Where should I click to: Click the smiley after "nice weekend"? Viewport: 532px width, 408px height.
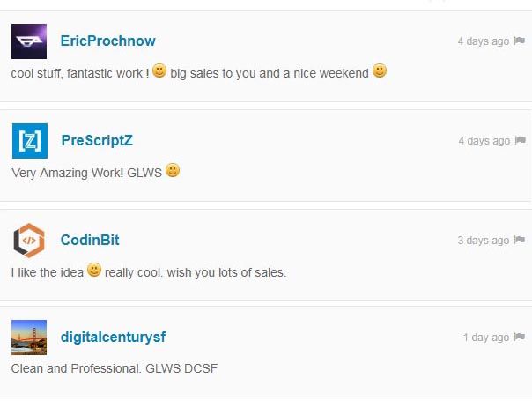click(x=380, y=71)
